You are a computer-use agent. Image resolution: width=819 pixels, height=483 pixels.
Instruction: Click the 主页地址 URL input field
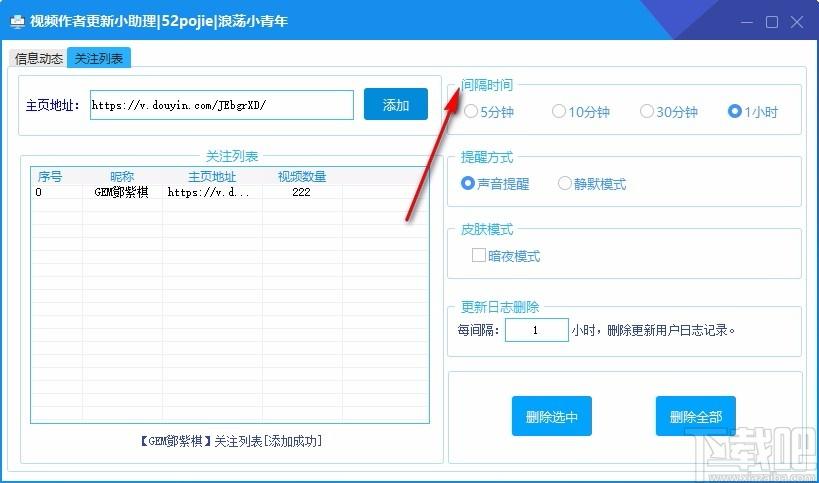pyautogui.click(x=221, y=105)
